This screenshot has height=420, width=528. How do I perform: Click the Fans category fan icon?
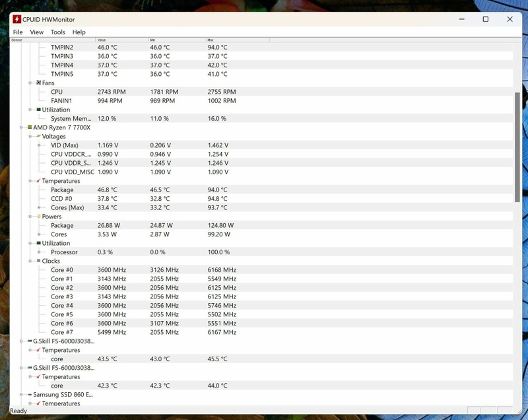39,83
